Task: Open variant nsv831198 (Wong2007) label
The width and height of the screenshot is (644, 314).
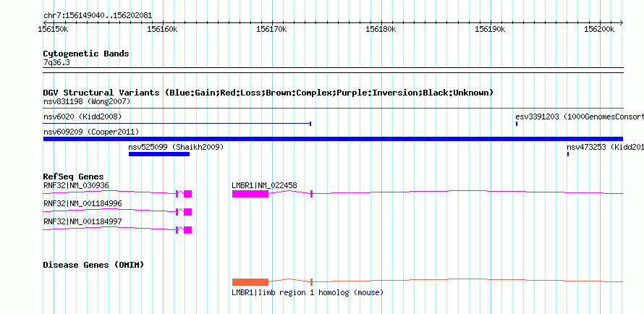Action: [87, 101]
